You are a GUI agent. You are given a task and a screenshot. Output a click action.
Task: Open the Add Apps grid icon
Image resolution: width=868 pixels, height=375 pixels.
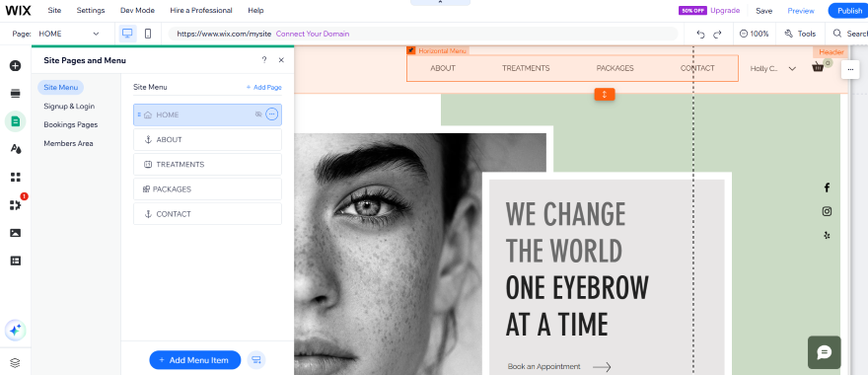16,178
